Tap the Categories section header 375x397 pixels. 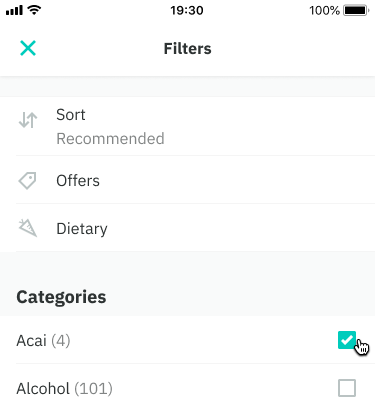61,297
